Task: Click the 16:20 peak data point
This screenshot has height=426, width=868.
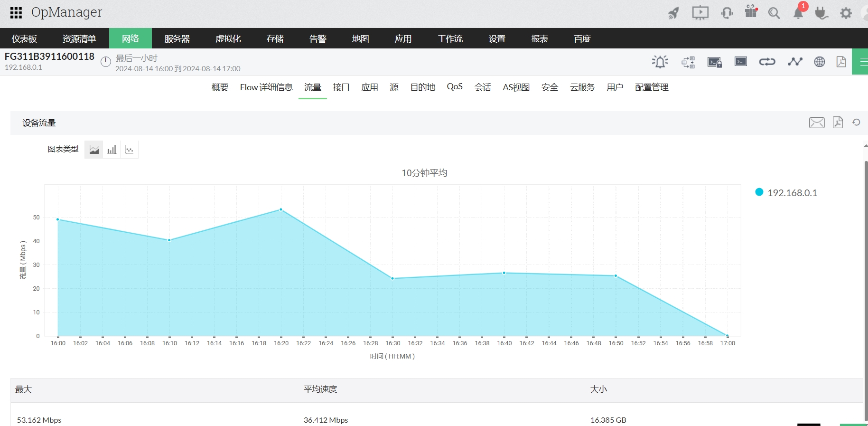Action: point(281,209)
